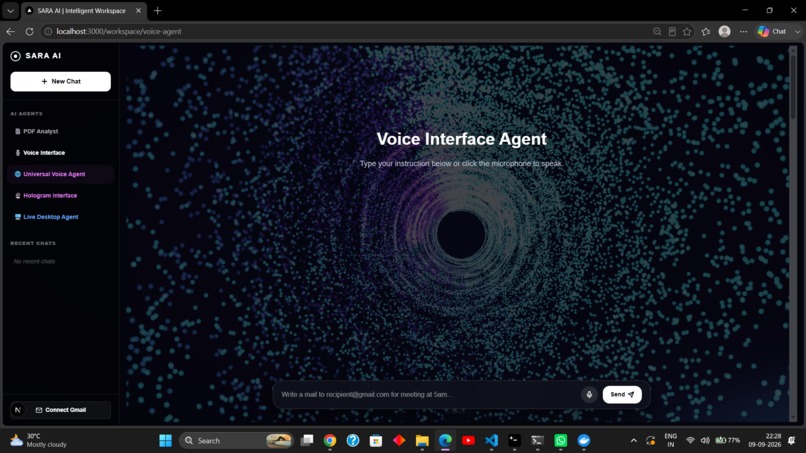This screenshot has width=806, height=453.
Task: Open the Windows Start menu
Action: (166, 441)
